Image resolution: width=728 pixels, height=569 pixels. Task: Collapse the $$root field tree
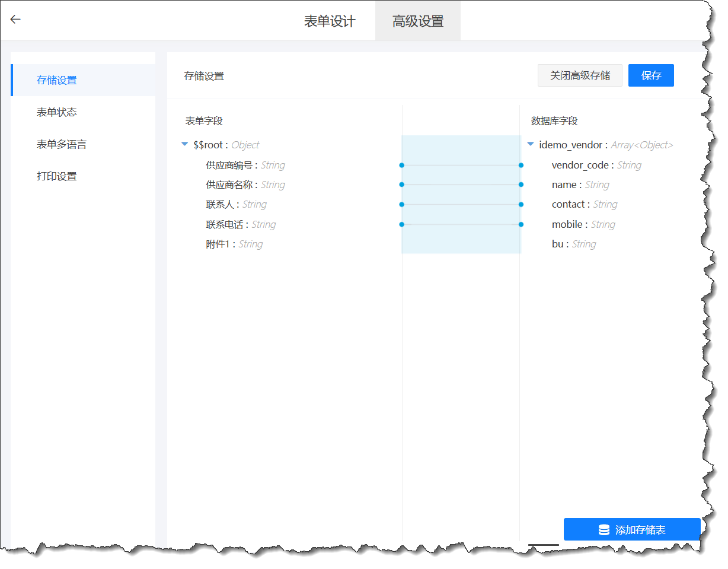[x=185, y=144]
